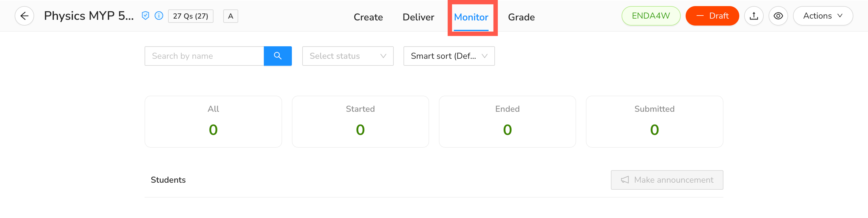
Task: Open the Actions dropdown menu
Action: (x=823, y=16)
